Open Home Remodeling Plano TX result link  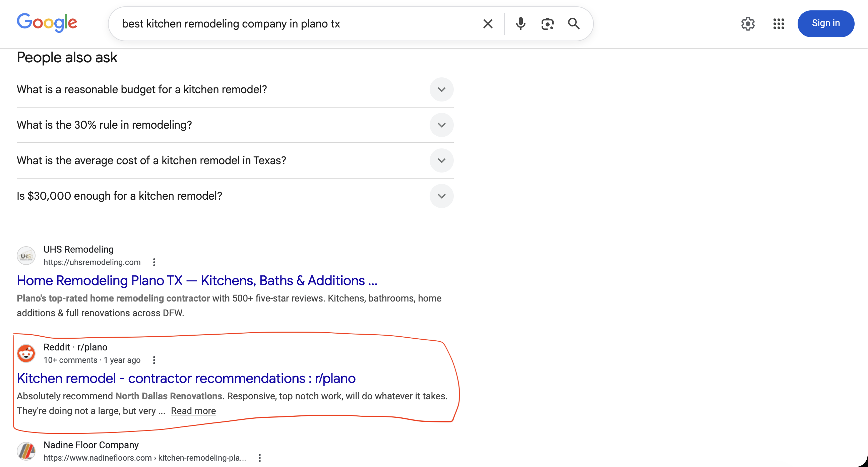197,281
